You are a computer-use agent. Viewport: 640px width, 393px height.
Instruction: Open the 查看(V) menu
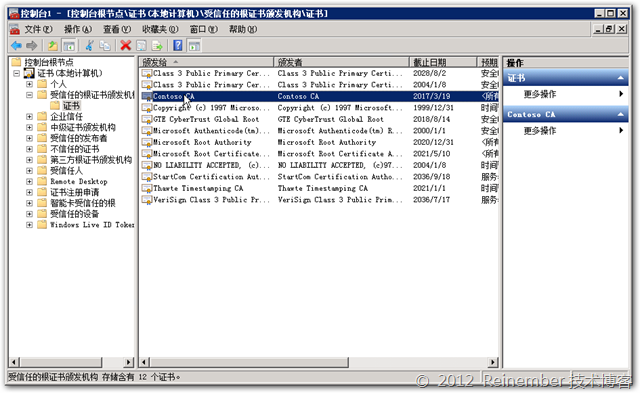click(x=117, y=29)
